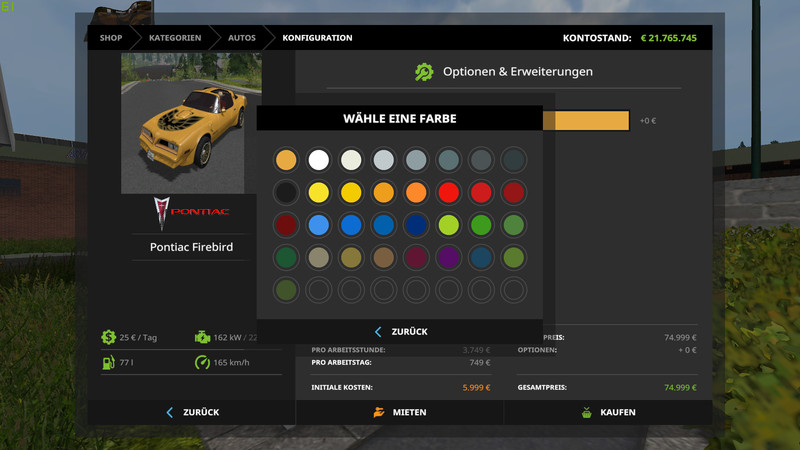Screen dimensions: 800x450
Task: Click the engine power icon
Action: click(x=202, y=338)
